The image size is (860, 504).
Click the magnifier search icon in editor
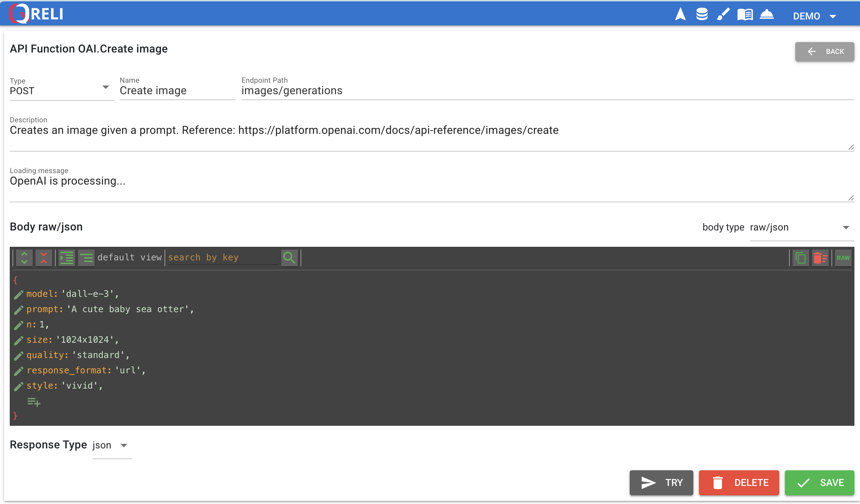pos(289,258)
